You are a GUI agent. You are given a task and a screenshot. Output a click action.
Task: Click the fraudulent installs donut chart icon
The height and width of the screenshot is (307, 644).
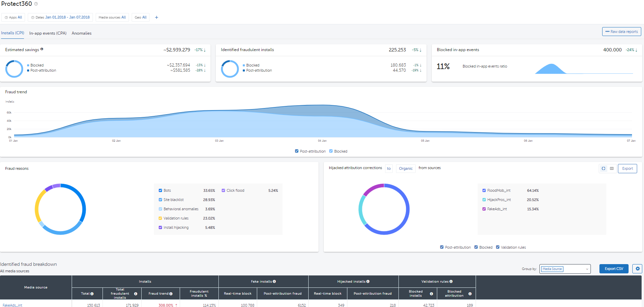coord(230,69)
